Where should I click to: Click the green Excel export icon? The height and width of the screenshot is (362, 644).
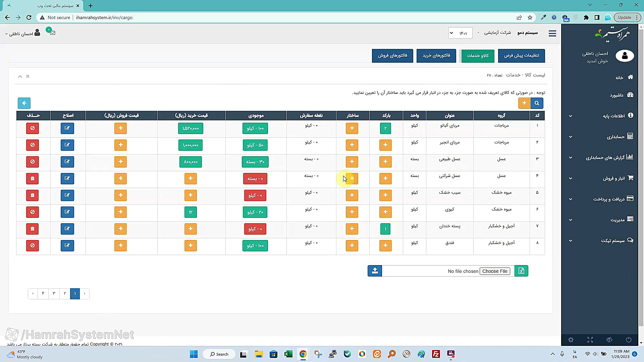point(521,271)
